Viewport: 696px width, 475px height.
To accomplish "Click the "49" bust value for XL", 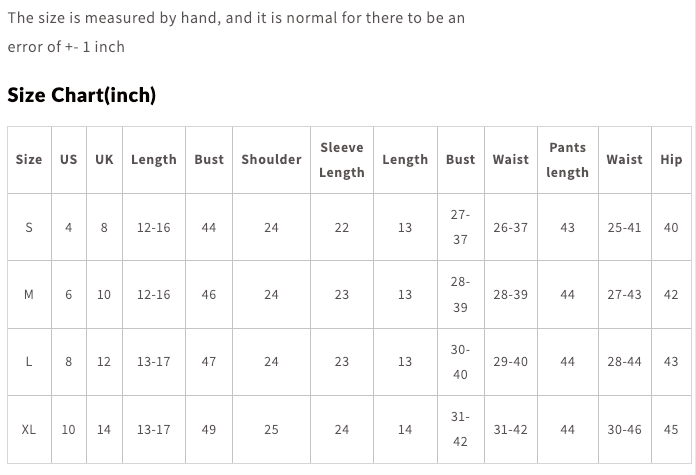I will tap(208, 429).
